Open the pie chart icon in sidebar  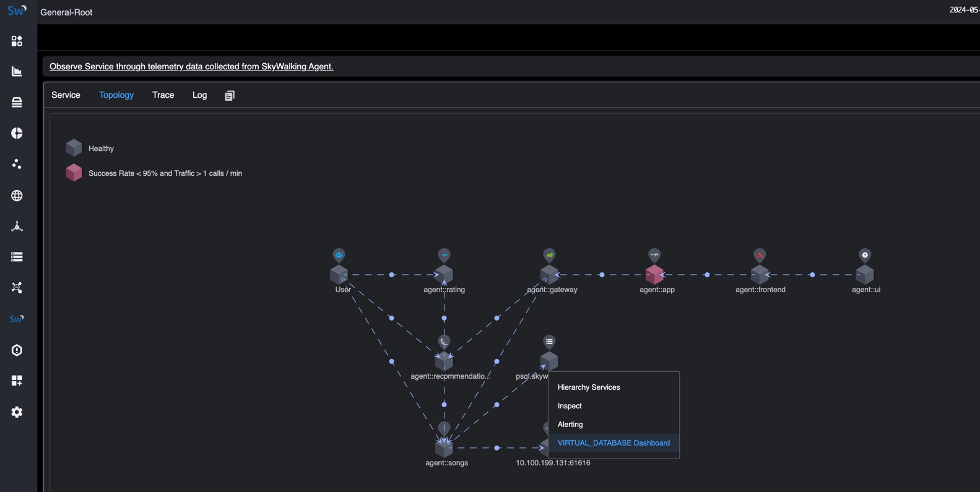[x=17, y=133]
